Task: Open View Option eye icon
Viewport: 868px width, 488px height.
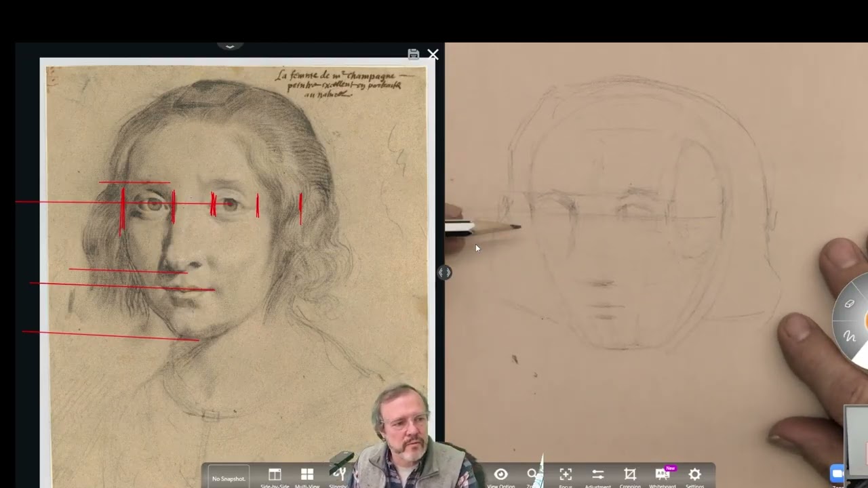Action: (501, 476)
